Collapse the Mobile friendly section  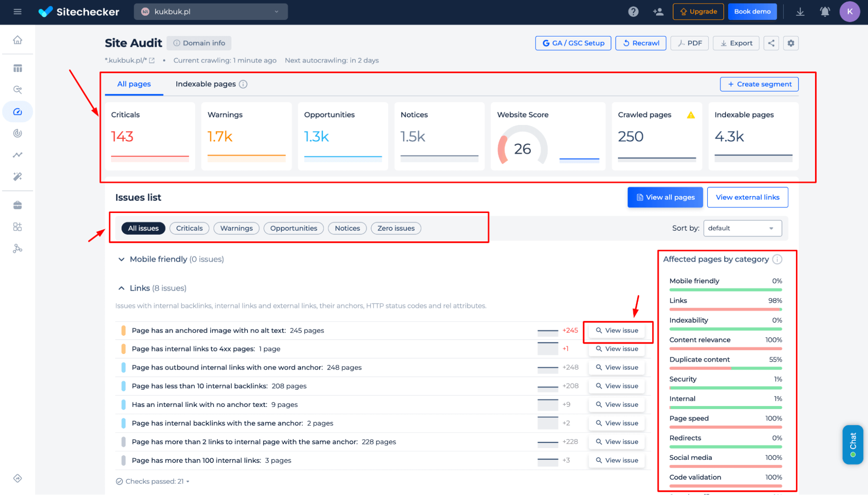click(121, 259)
